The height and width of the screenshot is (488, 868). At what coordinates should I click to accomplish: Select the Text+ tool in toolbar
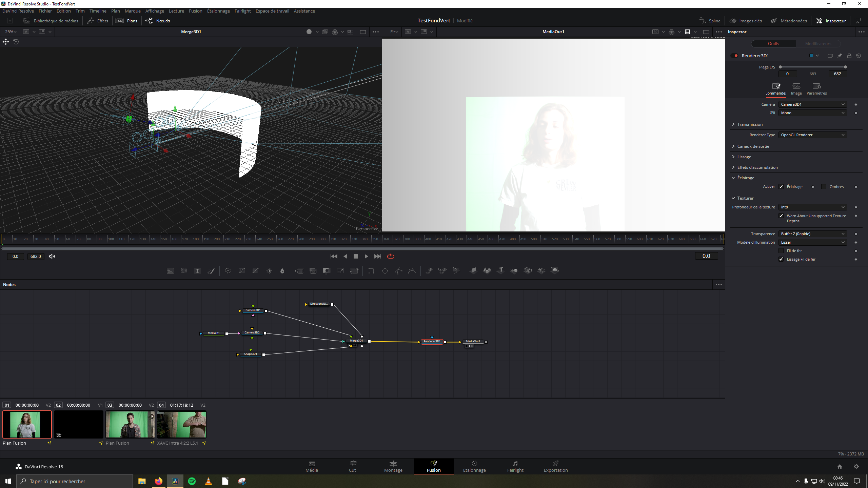[197, 271]
